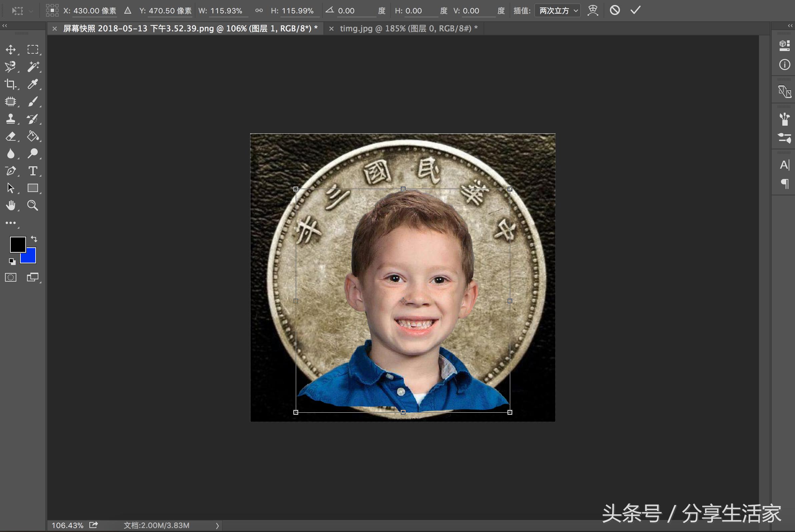Select the Zoom tool
The image size is (795, 532).
(33, 205)
